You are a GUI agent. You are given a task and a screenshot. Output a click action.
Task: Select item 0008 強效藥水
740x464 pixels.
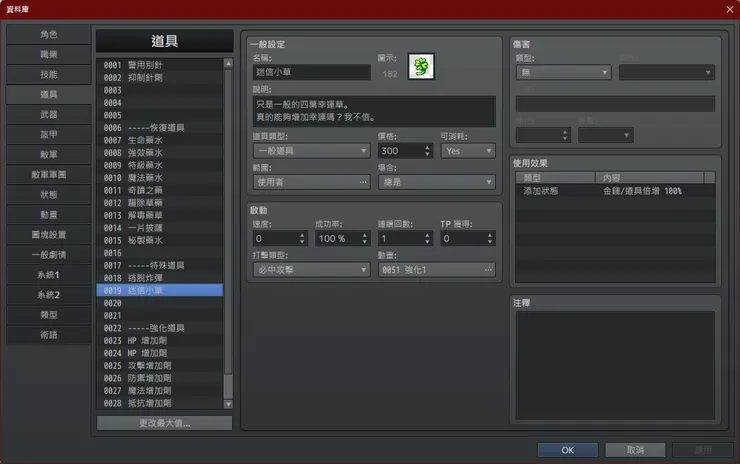[x=160, y=153]
